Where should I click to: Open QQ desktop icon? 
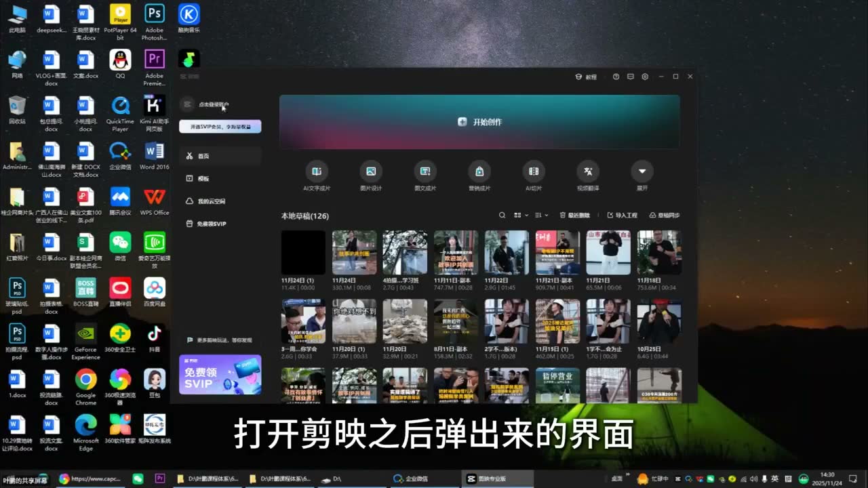[x=120, y=64]
